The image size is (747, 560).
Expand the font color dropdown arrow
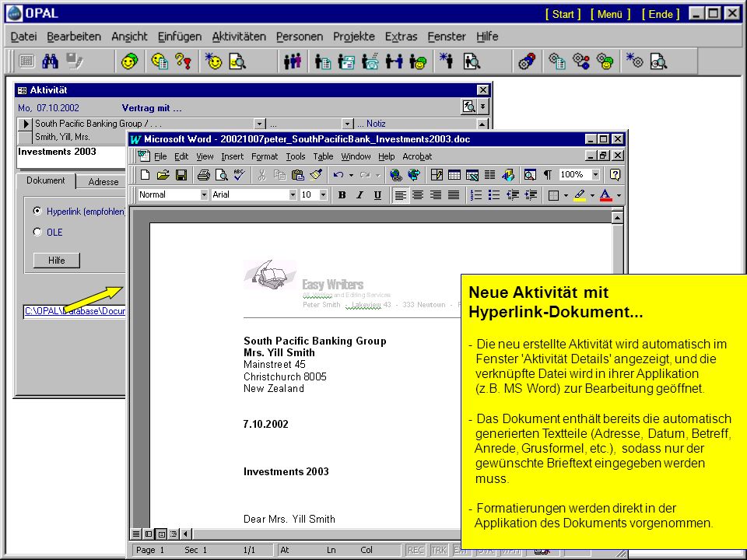pos(619,195)
